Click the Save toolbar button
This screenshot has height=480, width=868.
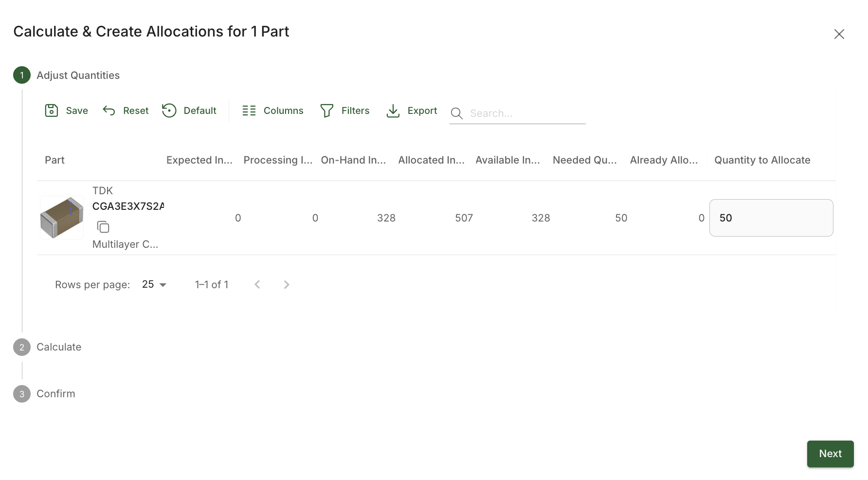(x=67, y=111)
